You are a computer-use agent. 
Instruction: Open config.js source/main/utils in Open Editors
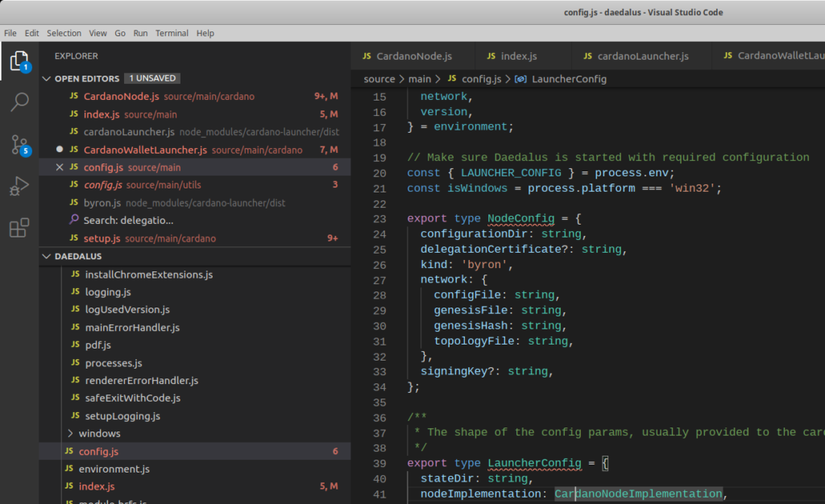[195, 184]
